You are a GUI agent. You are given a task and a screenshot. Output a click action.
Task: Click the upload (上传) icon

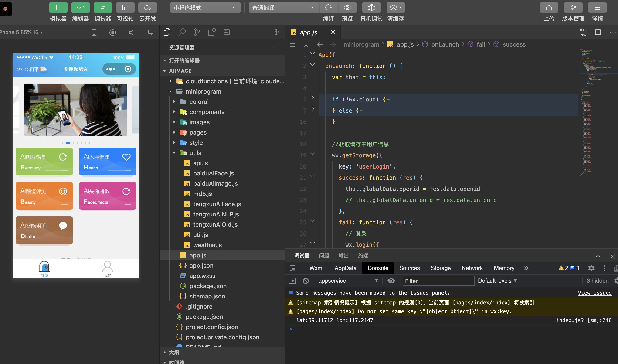(549, 8)
